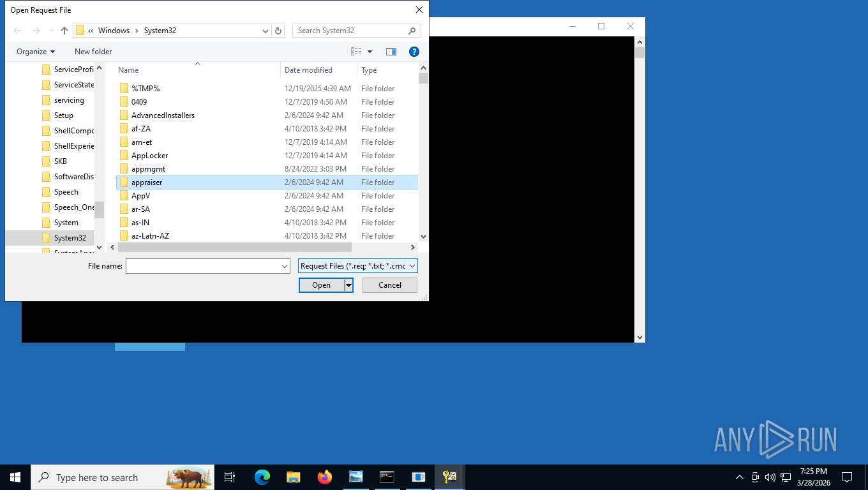This screenshot has height=490, width=868.
Task: Refresh the System32 folder view
Action: coord(278,31)
